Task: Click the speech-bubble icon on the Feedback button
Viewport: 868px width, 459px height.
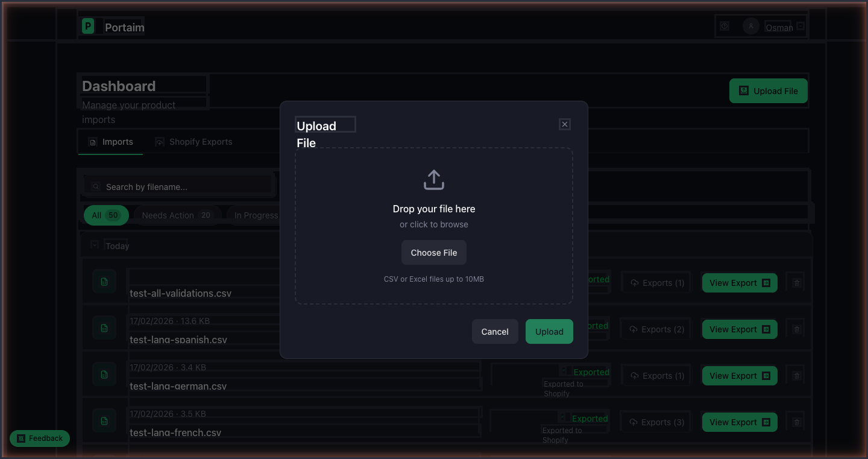Action: point(20,438)
